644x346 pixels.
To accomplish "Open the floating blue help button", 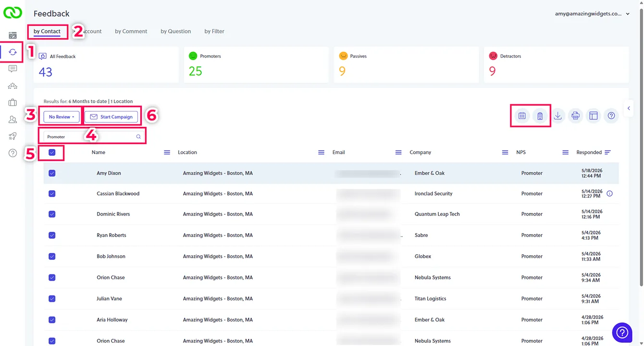I will 622,332.
